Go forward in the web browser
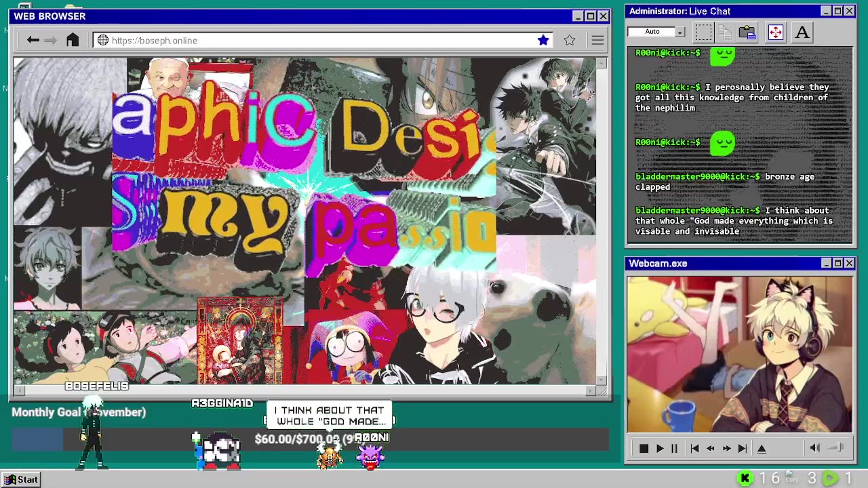 [x=51, y=41]
